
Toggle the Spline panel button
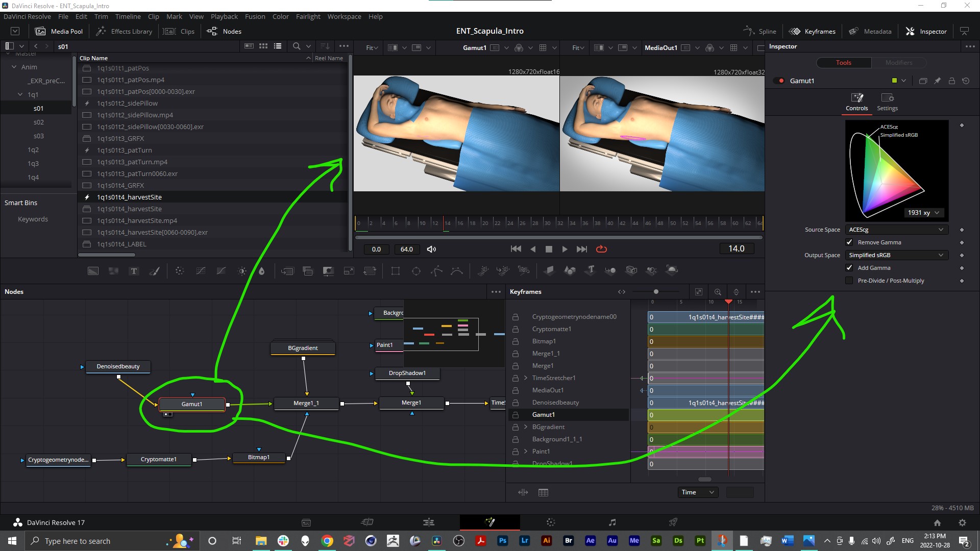(x=760, y=31)
